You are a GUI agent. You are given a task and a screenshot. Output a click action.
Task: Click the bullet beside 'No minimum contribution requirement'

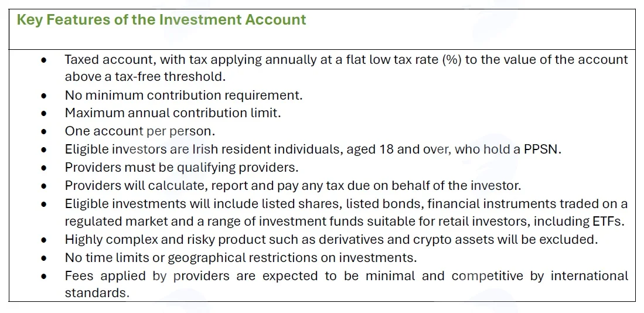click(44, 96)
